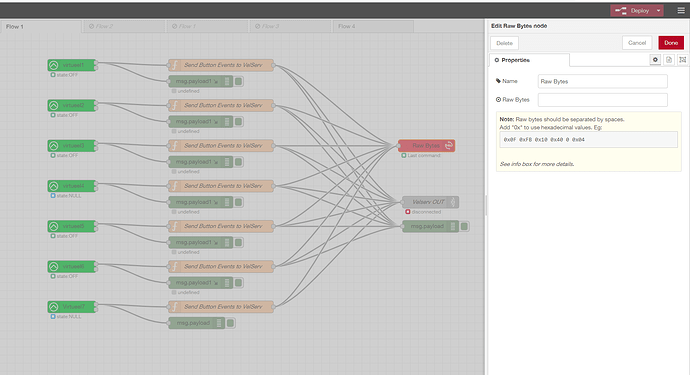Viewport: 690px width, 375px height.
Task: Select the Raw Bytes node in flow
Action: click(x=426, y=146)
